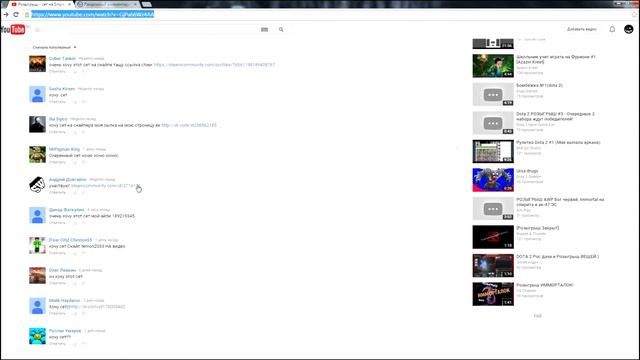Image resolution: width=640 pixels, height=360 pixels.
Task: Open the [Розыгрыш Закрыт] video thumbnail
Action: click(493, 237)
